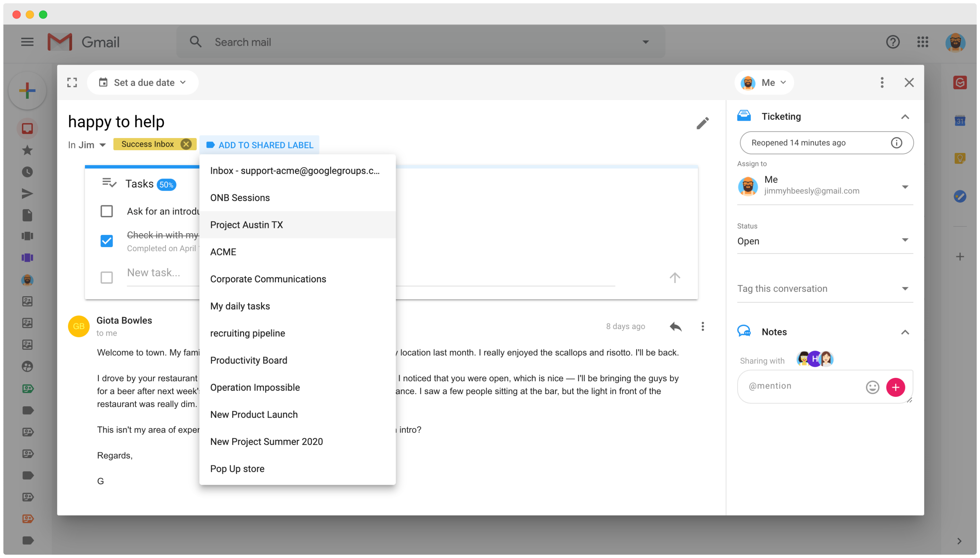Click the reply arrow on Giota's message

click(675, 326)
